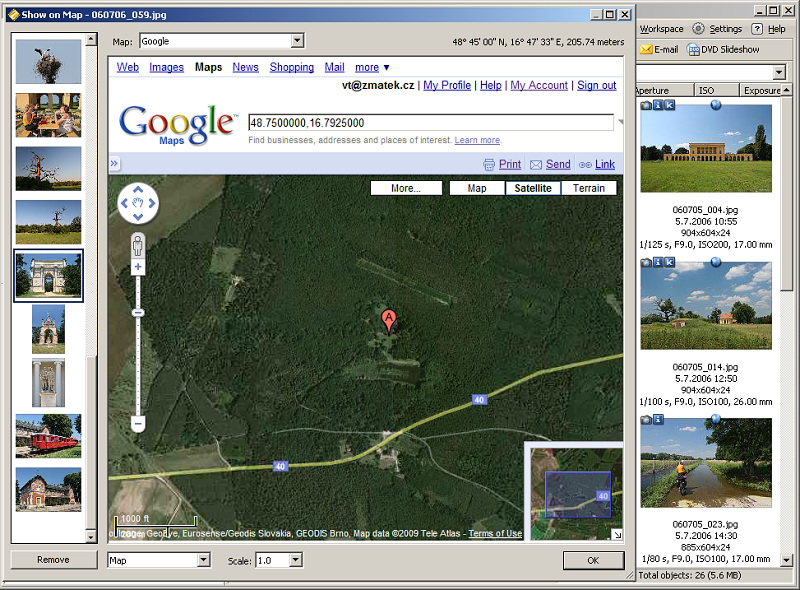This screenshot has height=590, width=800.
Task: Switch map view to Satellite mode
Action: 533,188
